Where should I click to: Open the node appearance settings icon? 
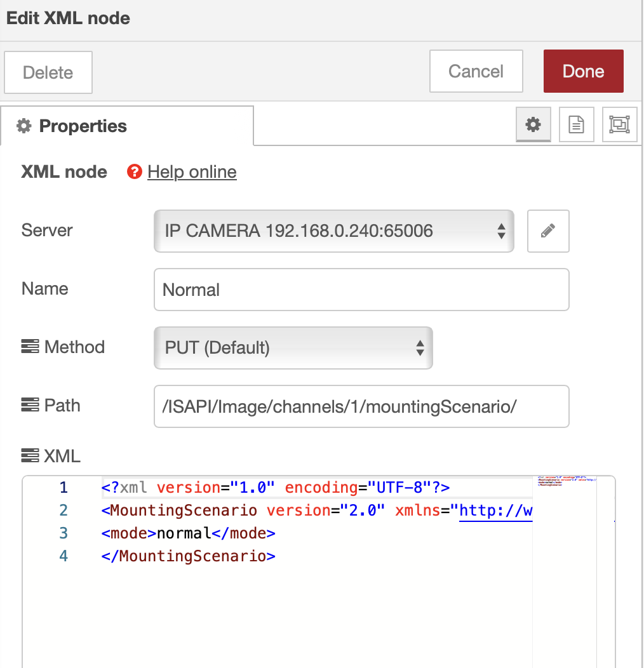pyautogui.click(x=619, y=124)
